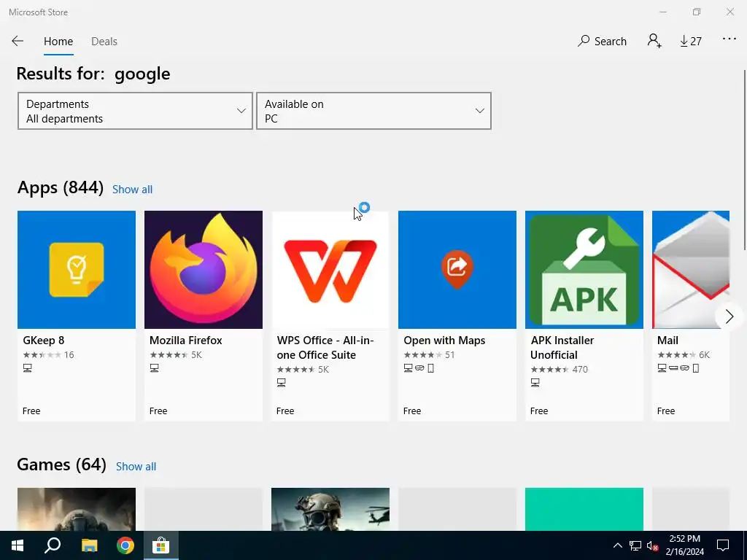Click the PC device icon under GKeep 8
This screenshot has width=747, height=560.
[28, 368]
